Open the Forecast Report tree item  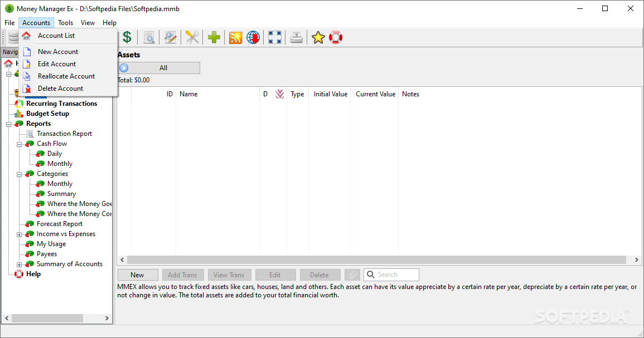click(x=60, y=224)
